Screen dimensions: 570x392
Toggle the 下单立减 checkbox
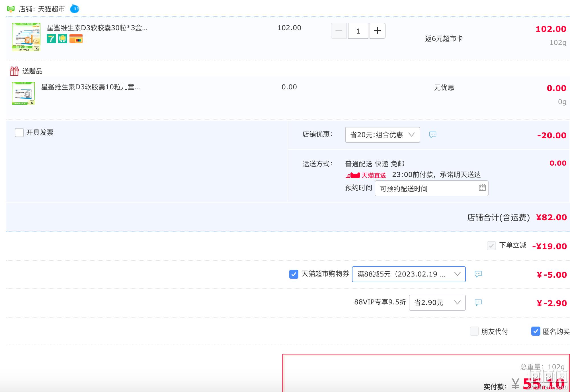pyautogui.click(x=491, y=245)
